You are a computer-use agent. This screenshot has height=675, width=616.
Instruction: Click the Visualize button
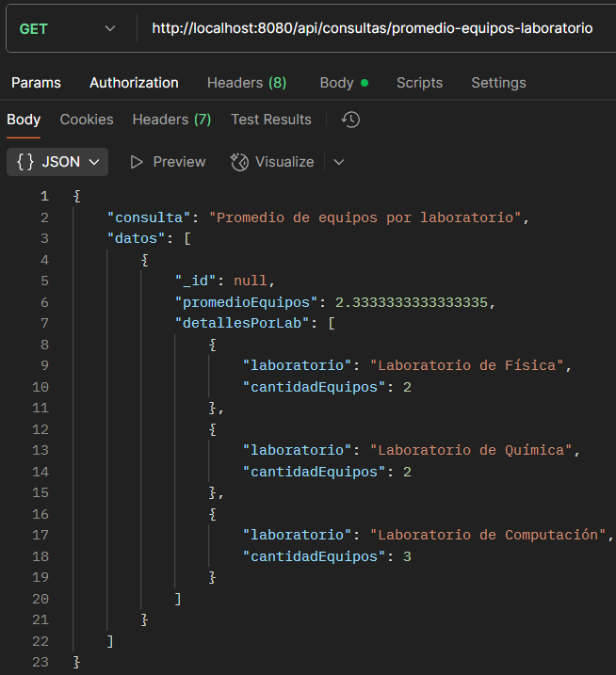pos(272,162)
